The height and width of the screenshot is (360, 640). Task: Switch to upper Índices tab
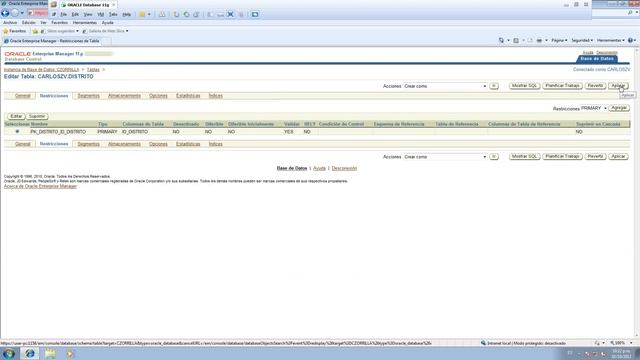pyautogui.click(x=216, y=96)
